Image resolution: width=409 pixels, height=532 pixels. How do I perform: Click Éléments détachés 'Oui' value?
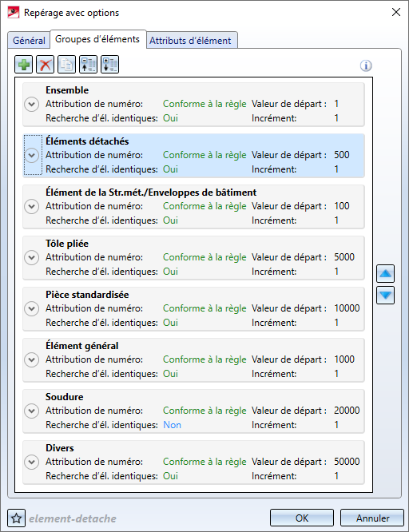point(170,169)
